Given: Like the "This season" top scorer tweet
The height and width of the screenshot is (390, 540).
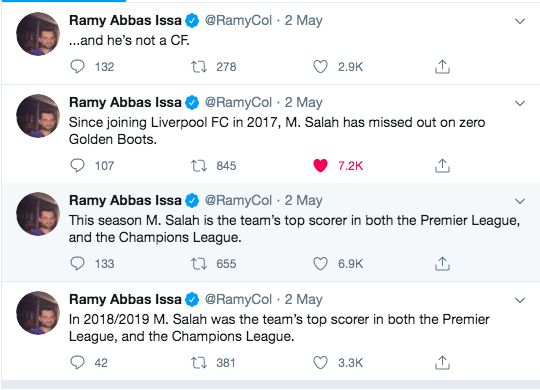Looking at the screenshot, I should click(320, 264).
